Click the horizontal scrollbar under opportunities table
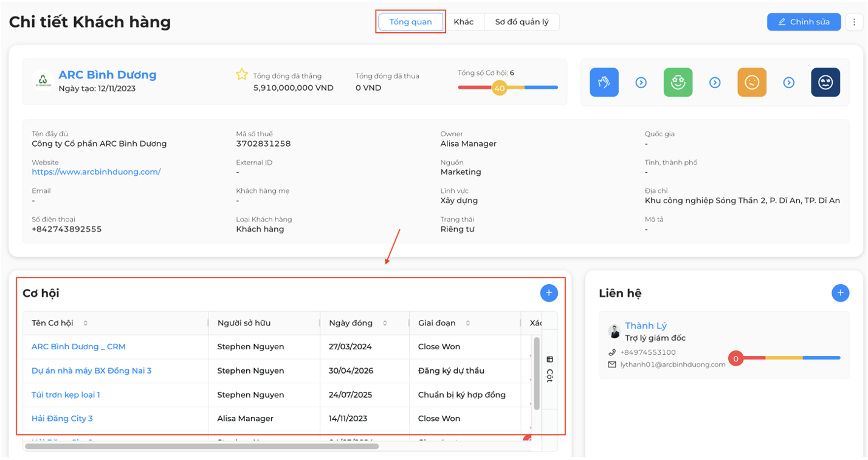868x460 pixels. tap(202, 447)
